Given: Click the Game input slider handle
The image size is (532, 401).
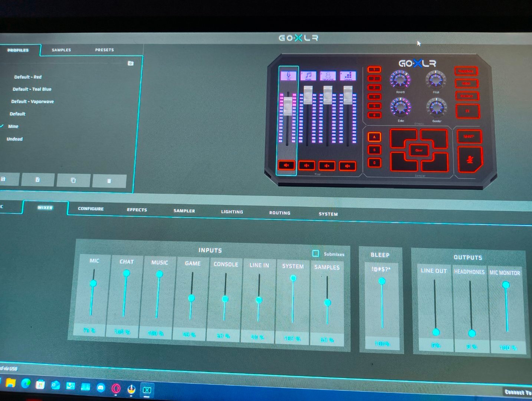Looking at the screenshot, I should 191,298.
